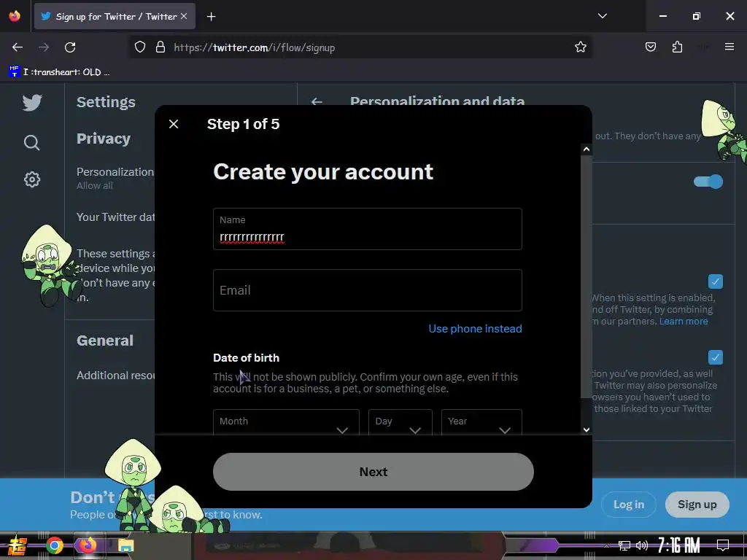Go back using the browser back arrow

coord(18,47)
